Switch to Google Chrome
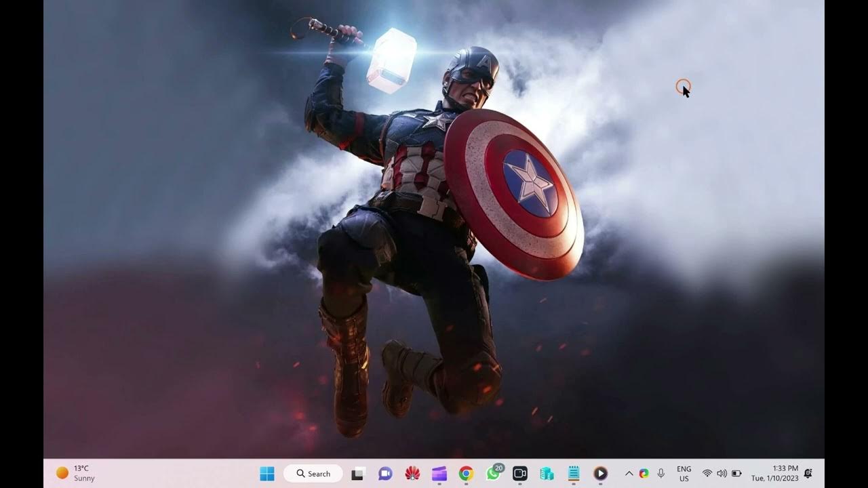 pyautogui.click(x=466, y=474)
